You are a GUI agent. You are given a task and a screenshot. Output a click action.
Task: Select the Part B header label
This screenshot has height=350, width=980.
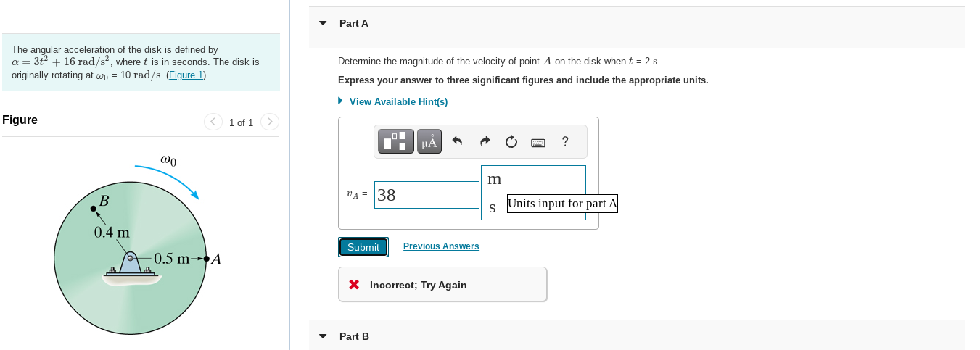pyautogui.click(x=354, y=336)
